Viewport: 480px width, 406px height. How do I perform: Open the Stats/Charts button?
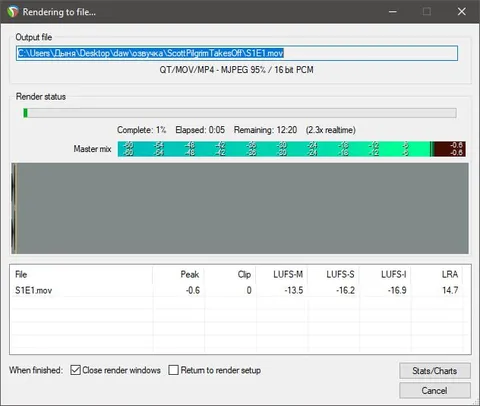tap(435, 371)
